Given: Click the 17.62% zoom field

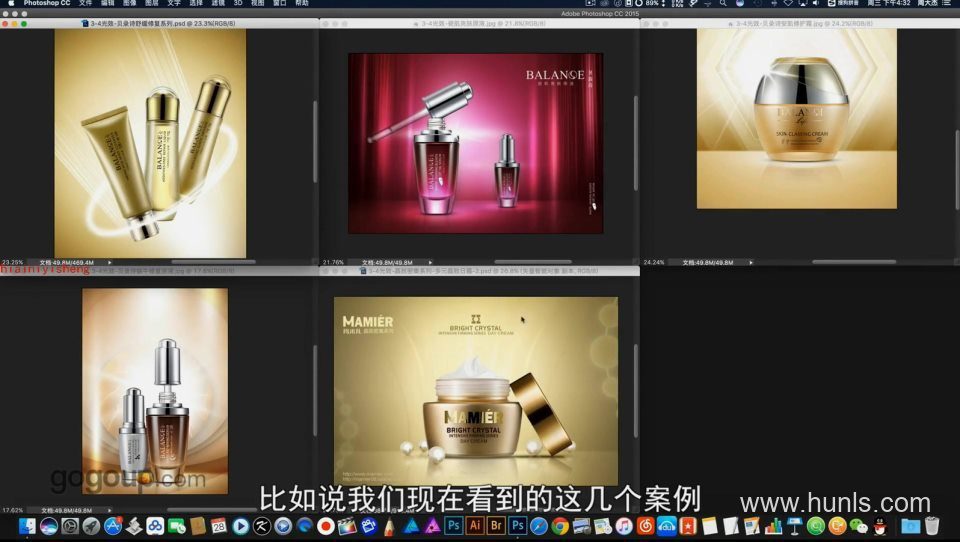Looking at the screenshot, I should pos(13,510).
